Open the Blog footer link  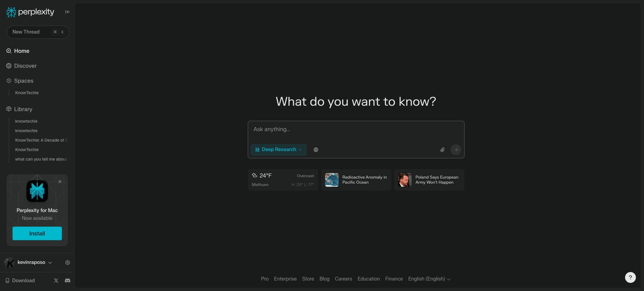click(324, 279)
